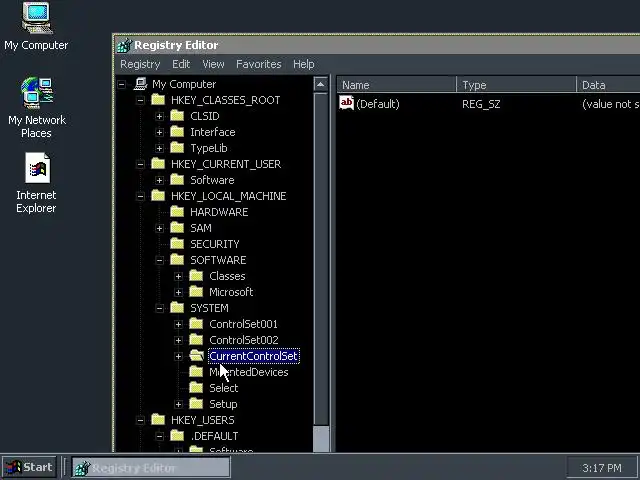Open the View menu
640x480 pixels.
pyautogui.click(x=213, y=64)
